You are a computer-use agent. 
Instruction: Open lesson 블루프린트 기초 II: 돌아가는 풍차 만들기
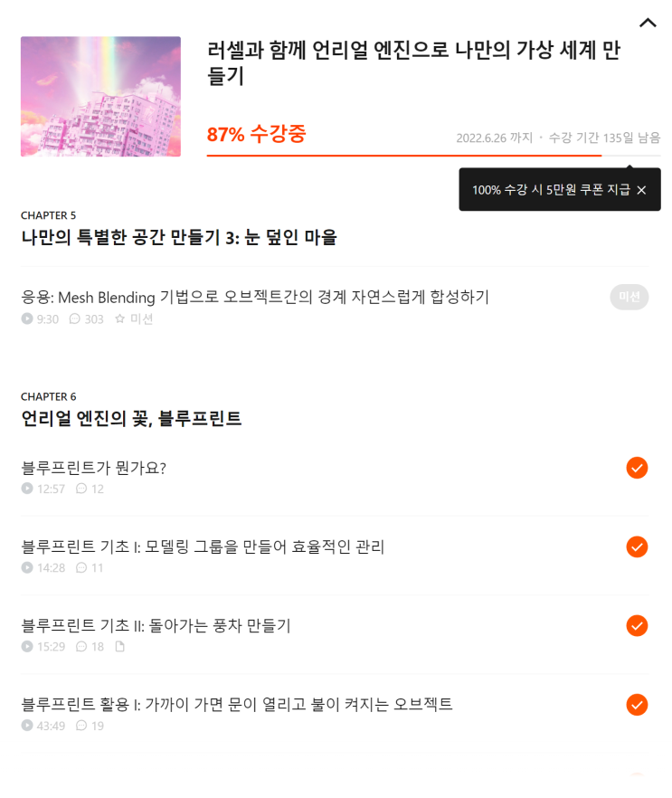[x=156, y=625]
